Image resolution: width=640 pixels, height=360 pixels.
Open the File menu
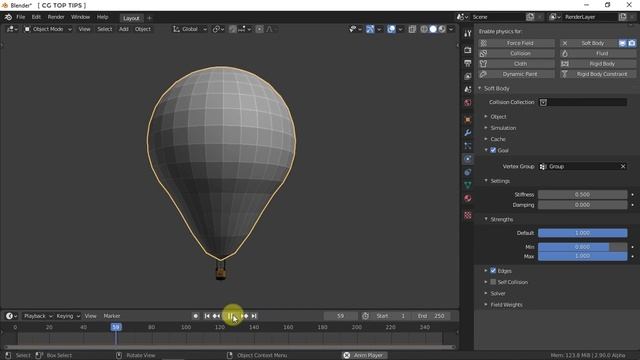tap(20, 17)
